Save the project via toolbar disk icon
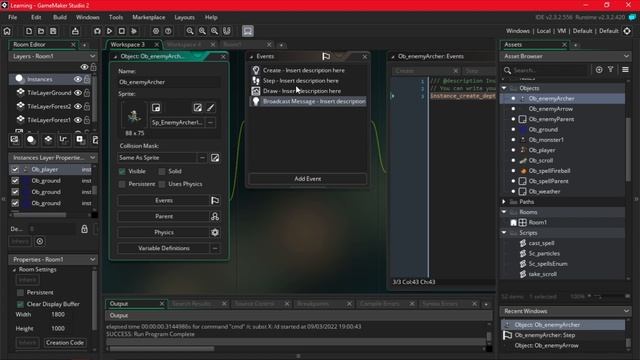This screenshot has height=360, width=640. point(53,31)
